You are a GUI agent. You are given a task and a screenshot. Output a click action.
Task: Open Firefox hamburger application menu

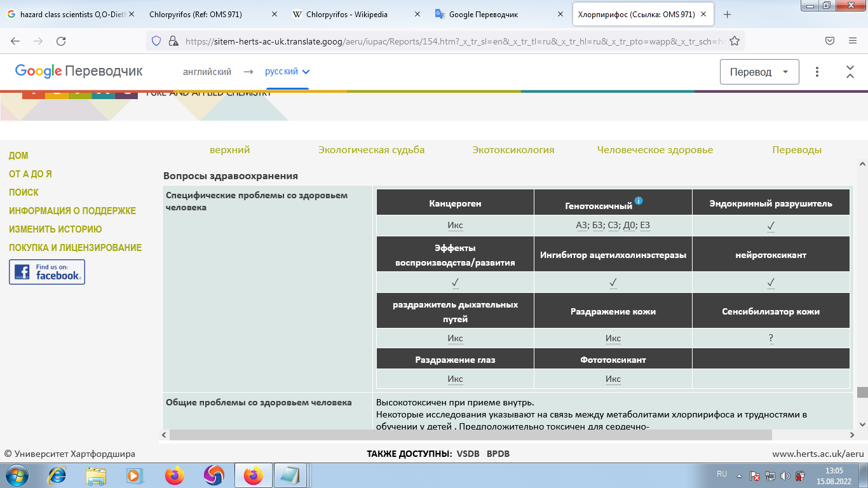(853, 41)
